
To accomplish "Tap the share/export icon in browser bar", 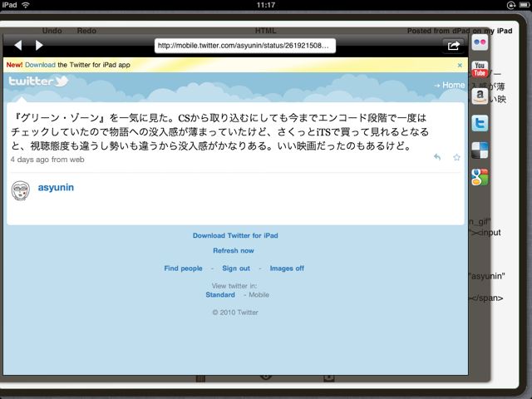I will point(454,46).
